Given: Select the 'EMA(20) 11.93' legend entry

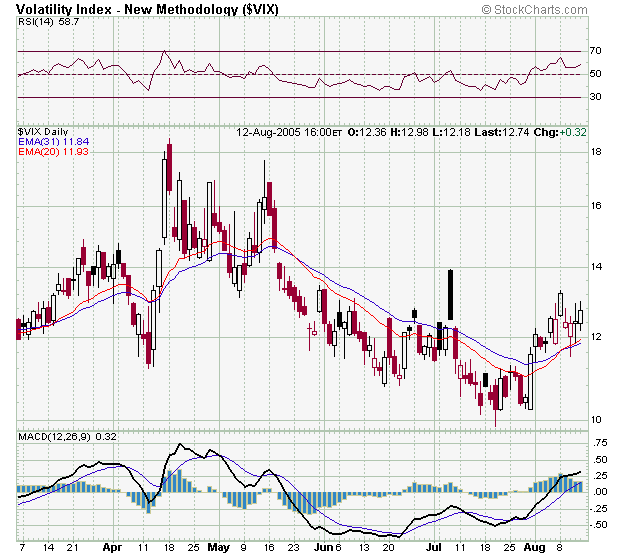Looking at the screenshot, I should (53, 152).
